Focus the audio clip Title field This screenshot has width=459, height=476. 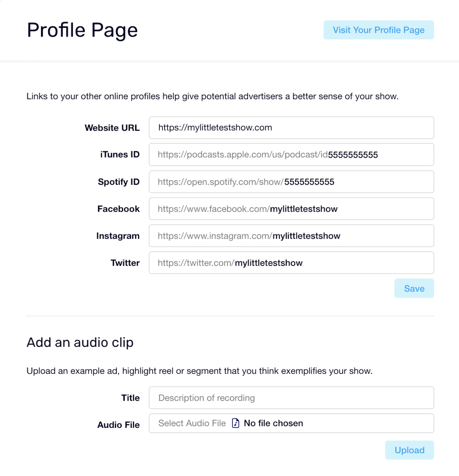291,398
